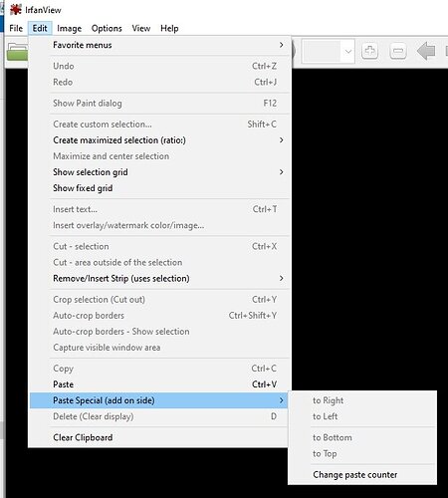This screenshot has height=498, width=448.
Task: Click the to Left paste option
Action: [362, 416]
